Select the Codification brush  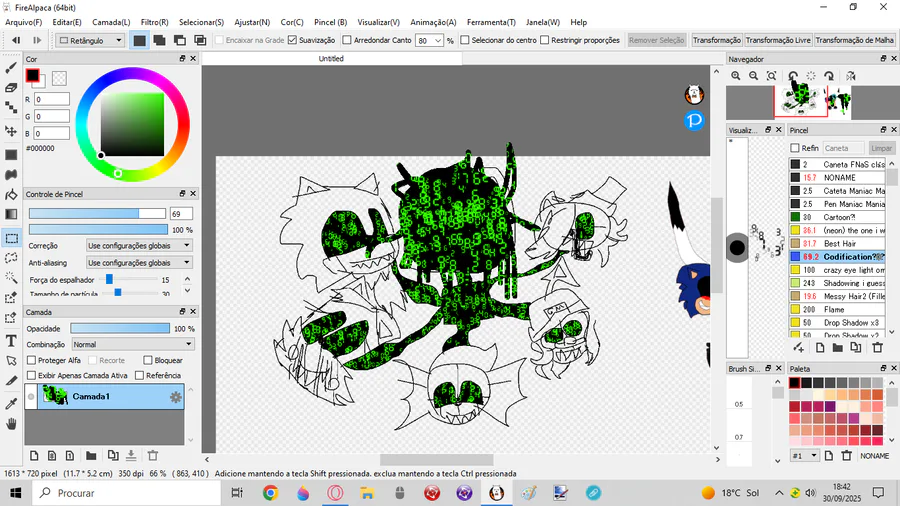[837, 257]
